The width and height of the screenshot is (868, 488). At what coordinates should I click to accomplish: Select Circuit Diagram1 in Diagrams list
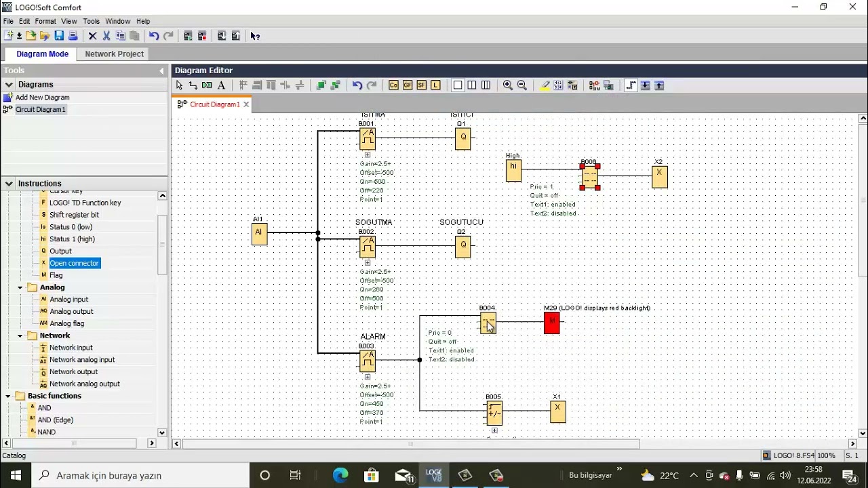(41, 109)
